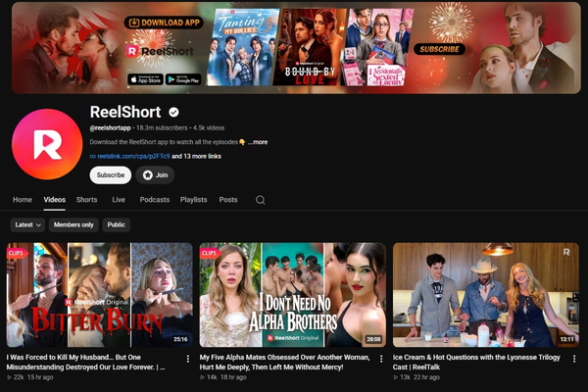Click the '4.5k videos' text
Image resolution: width=588 pixels, height=392 pixels.
click(209, 128)
